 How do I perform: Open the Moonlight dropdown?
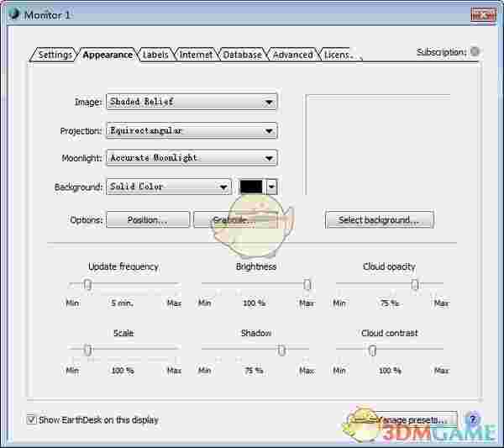192,158
